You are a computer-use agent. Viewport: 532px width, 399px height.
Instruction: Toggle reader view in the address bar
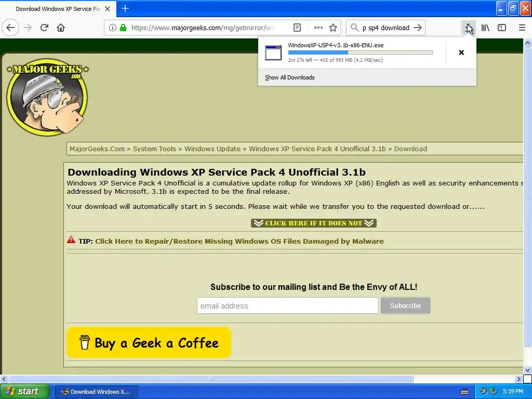[x=297, y=28]
